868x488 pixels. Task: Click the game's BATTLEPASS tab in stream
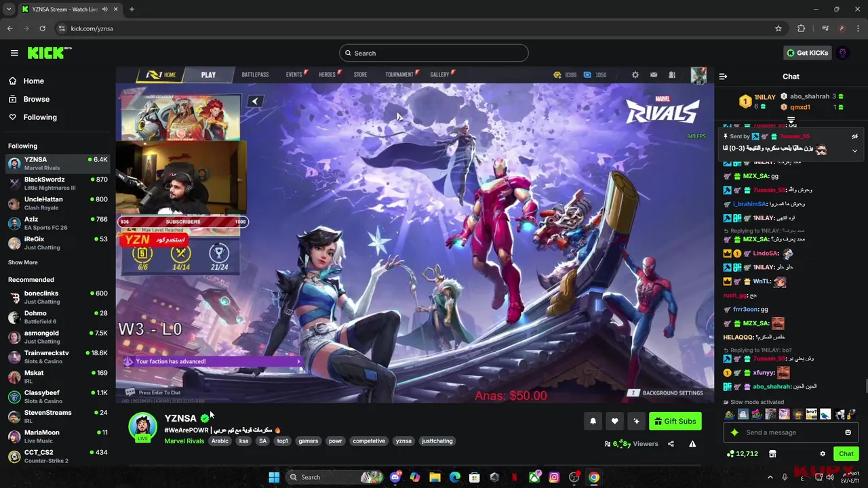pyautogui.click(x=255, y=75)
